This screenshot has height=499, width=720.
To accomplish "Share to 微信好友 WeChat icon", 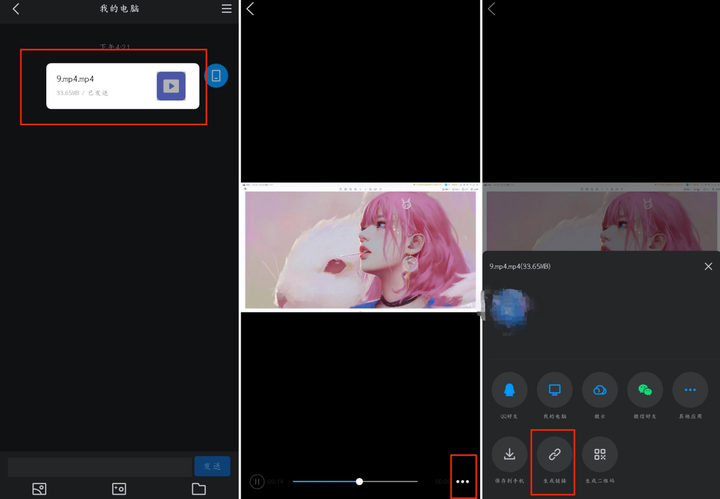I will click(645, 390).
